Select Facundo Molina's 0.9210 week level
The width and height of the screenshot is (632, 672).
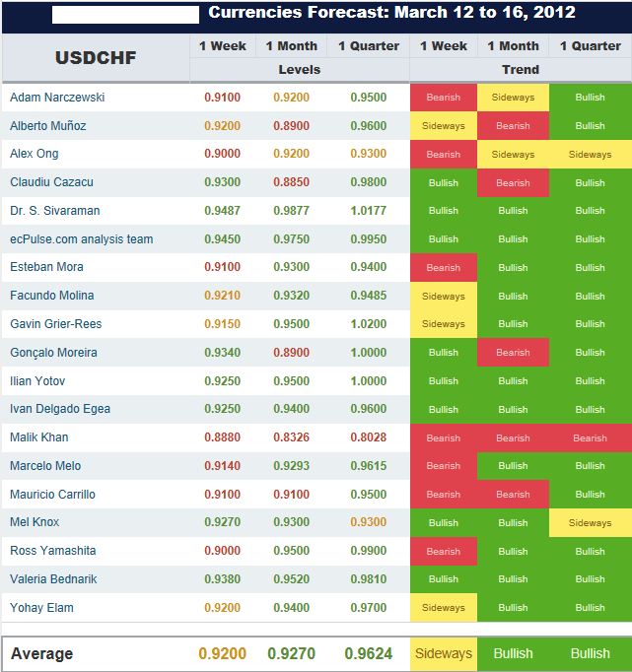(222, 296)
